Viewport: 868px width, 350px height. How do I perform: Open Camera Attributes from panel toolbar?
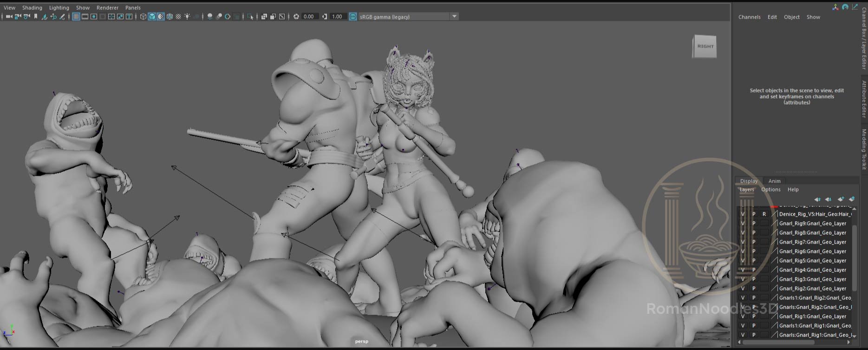pos(26,16)
